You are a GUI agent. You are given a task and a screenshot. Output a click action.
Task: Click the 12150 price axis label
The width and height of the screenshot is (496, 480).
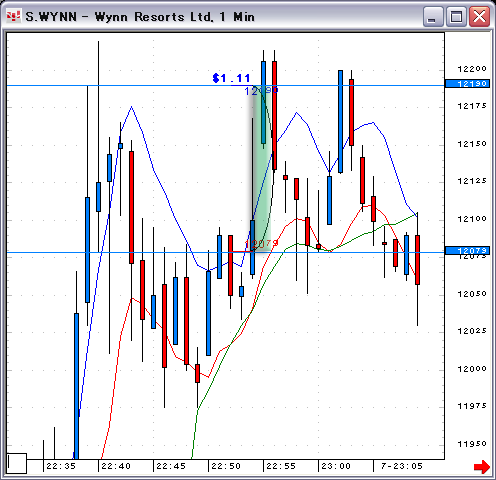point(472,144)
